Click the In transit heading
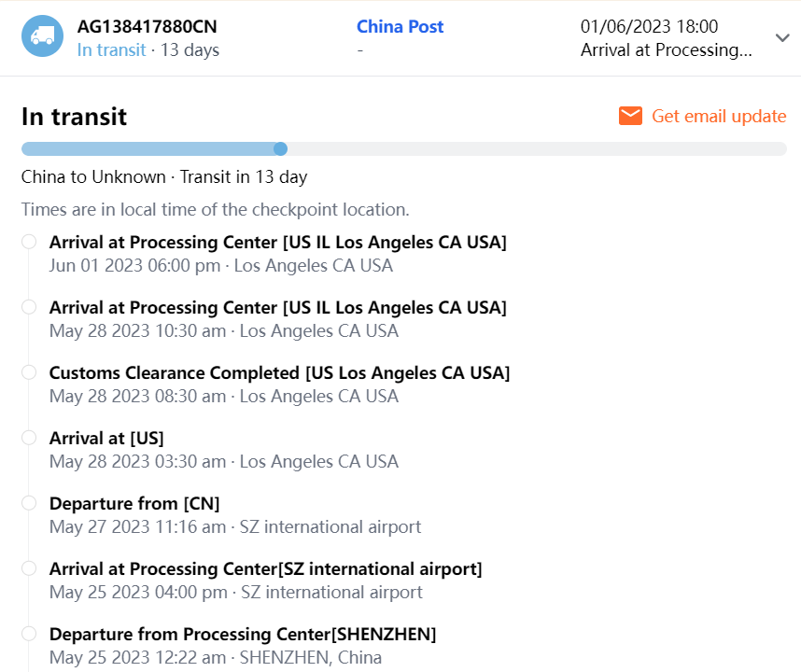Viewport: 801px width, 672px height. point(74,117)
